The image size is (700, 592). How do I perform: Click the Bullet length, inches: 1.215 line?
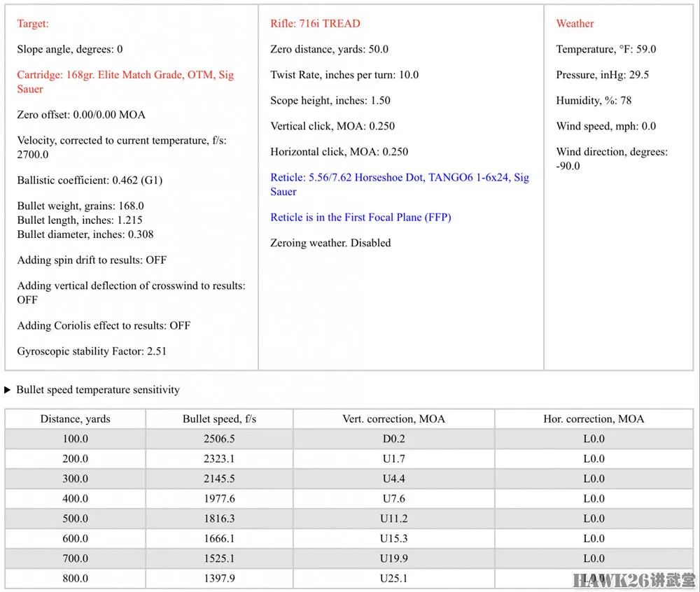tap(80, 220)
